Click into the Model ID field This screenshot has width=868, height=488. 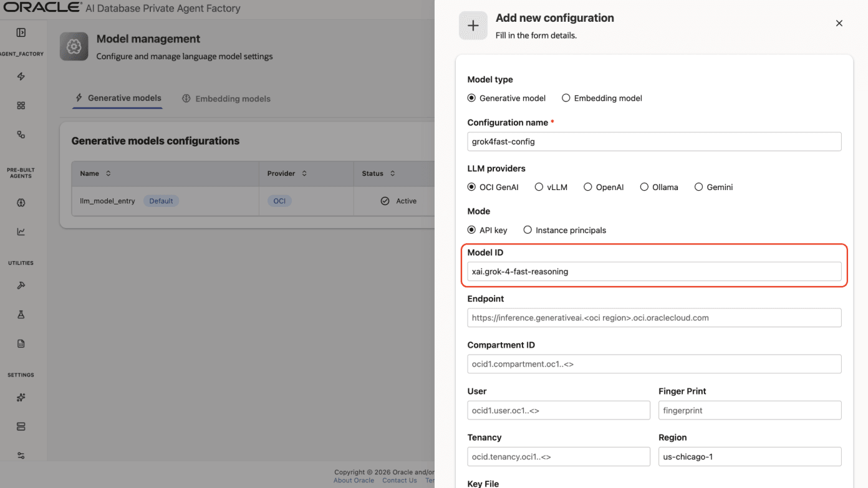pos(654,272)
